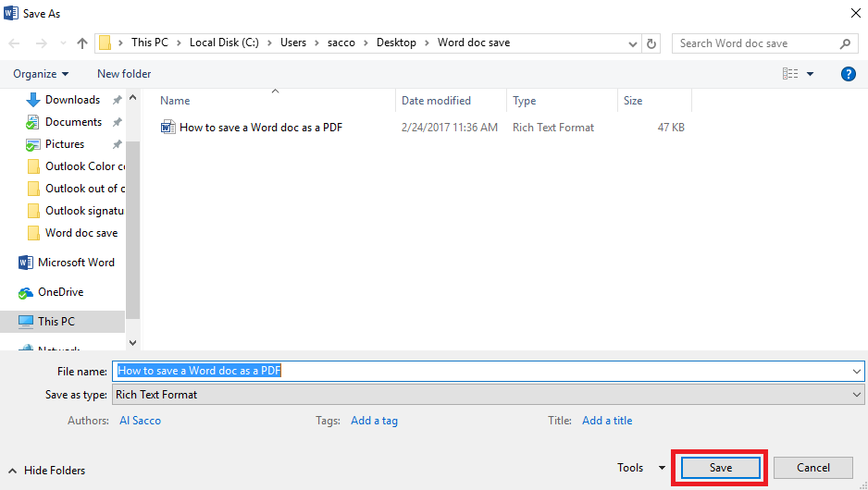Click Word doc save breadcrumb
The width and height of the screenshot is (868, 490).
[474, 43]
